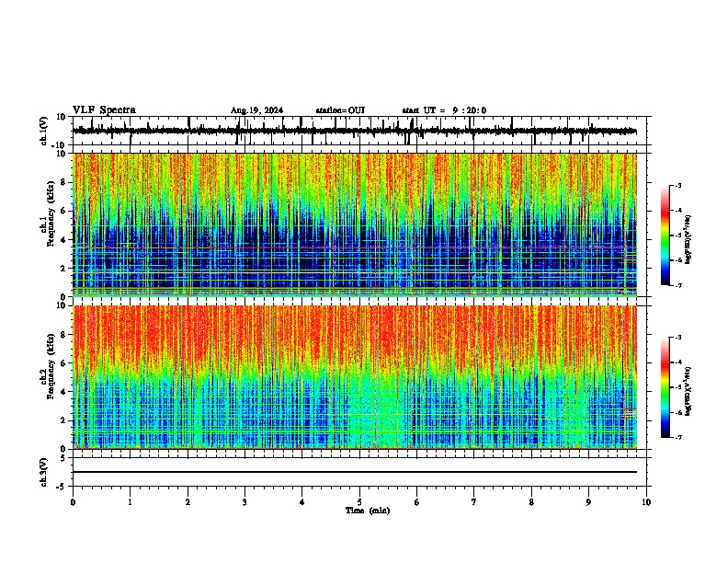The height and width of the screenshot is (563, 728).
Task: Click time axis tick label "4"
Action: [x=302, y=502]
